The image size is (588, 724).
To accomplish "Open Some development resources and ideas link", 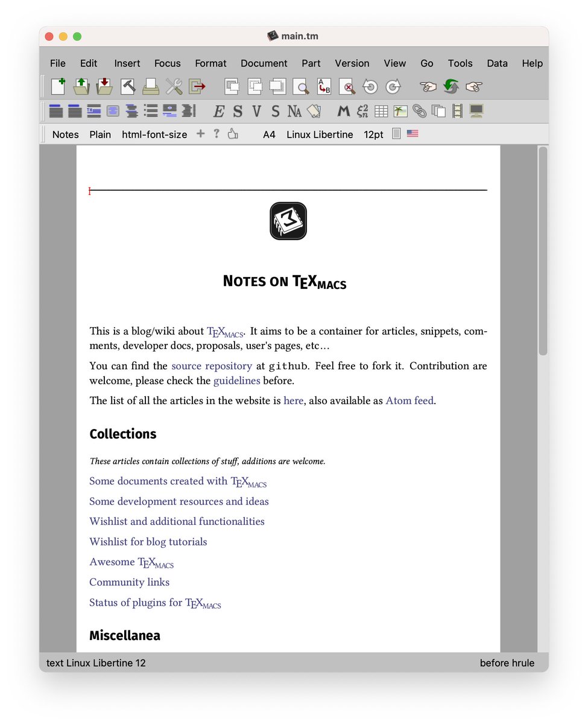I will coord(179,501).
